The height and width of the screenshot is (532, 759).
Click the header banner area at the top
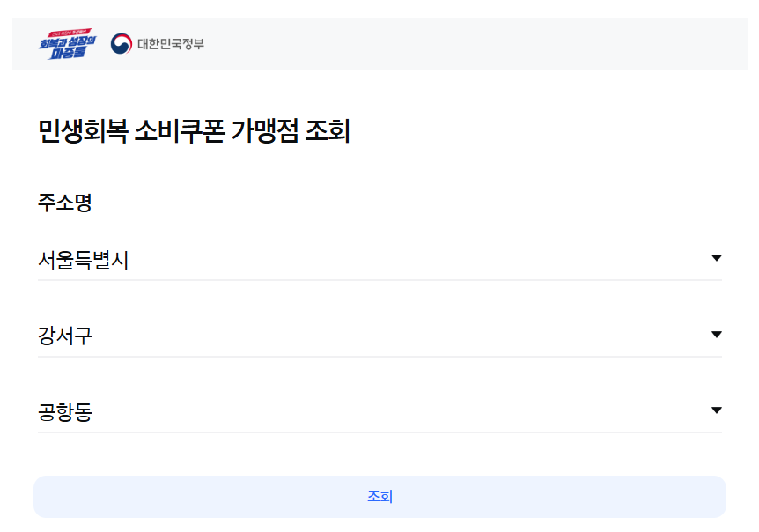(379, 40)
